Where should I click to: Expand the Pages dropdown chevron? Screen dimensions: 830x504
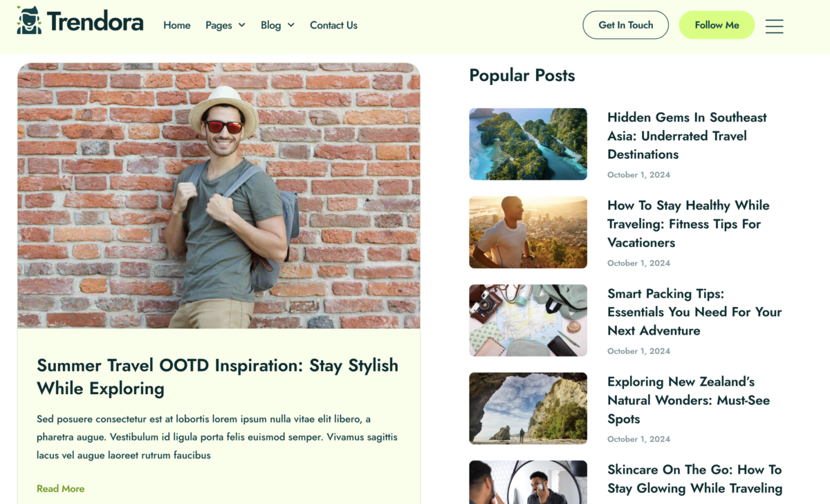(x=243, y=26)
